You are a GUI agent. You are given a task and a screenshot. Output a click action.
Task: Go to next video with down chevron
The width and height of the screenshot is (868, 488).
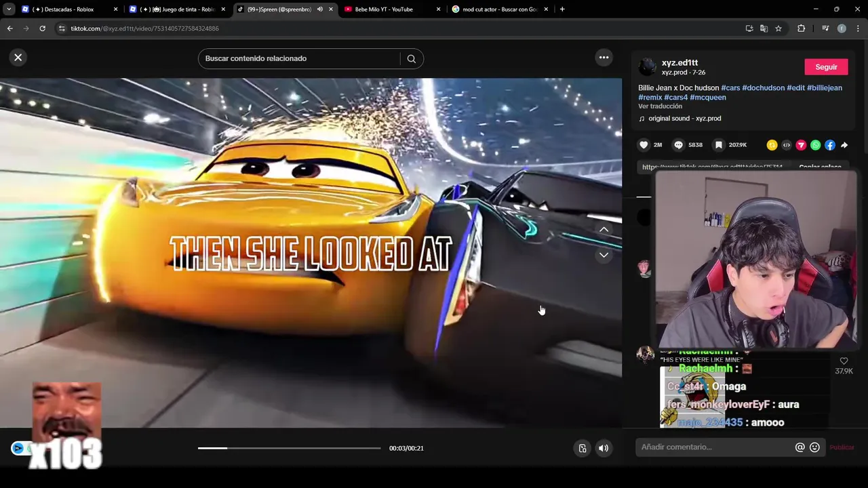pyautogui.click(x=604, y=256)
